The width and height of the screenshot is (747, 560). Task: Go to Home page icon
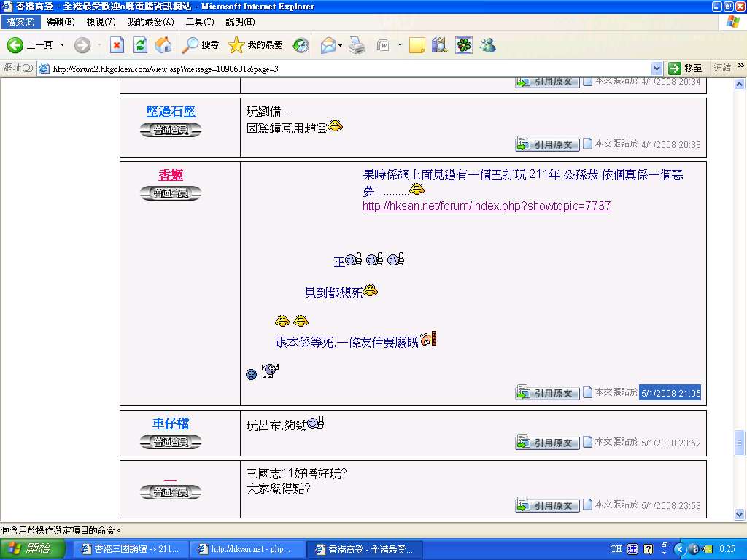point(163,45)
